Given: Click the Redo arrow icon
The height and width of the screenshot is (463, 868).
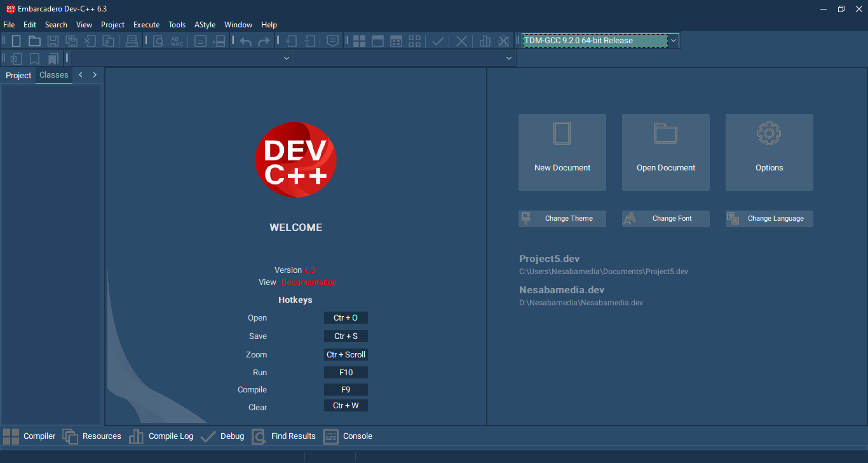Looking at the screenshot, I should click(264, 41).
